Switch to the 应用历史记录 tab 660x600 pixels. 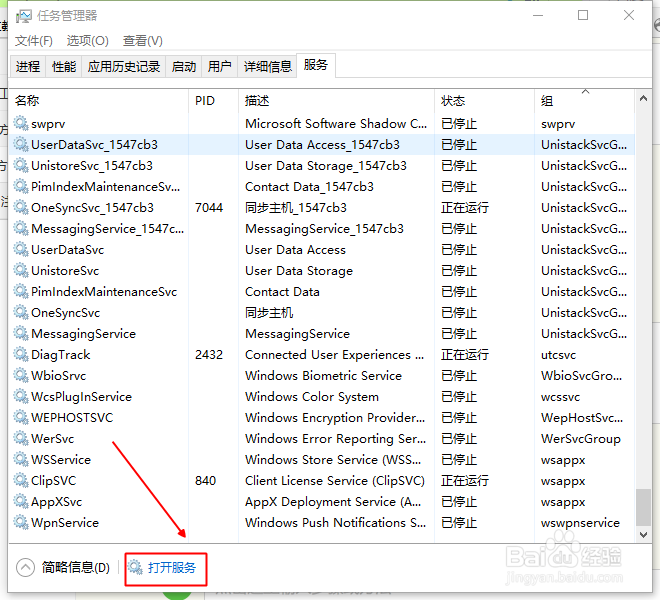tap(123, 67)
